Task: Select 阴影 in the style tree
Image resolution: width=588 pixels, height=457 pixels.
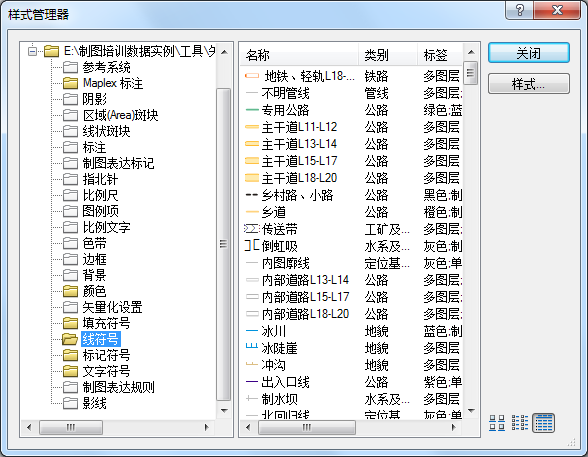Action: (x=94, y=99)
